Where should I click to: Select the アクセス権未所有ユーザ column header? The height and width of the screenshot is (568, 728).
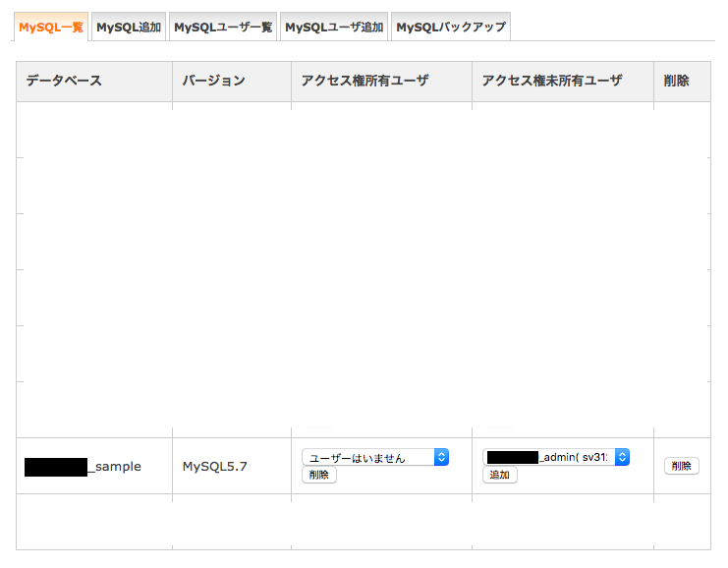[552, 81]
